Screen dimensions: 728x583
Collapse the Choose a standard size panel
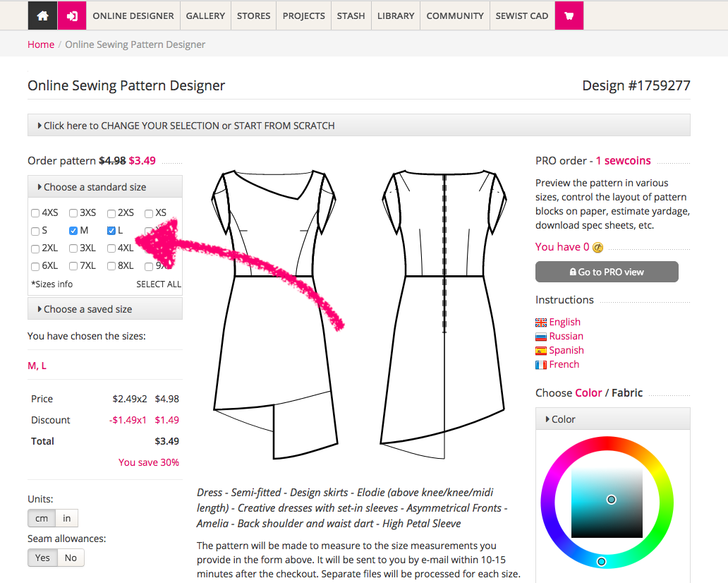(x=104, y=187)
